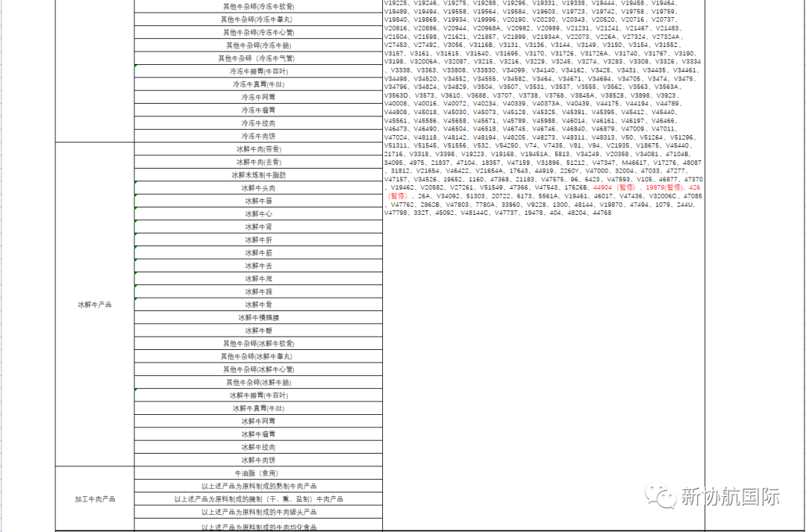Viewport: 806px width, 532px height.
Task: Click the 冰鲜牛唇 cell
Action: point(258,201)
